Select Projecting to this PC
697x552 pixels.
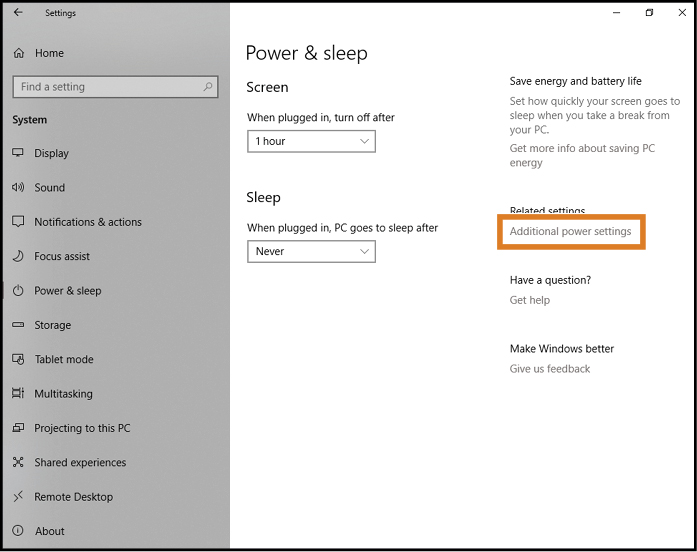pos(82,428)
